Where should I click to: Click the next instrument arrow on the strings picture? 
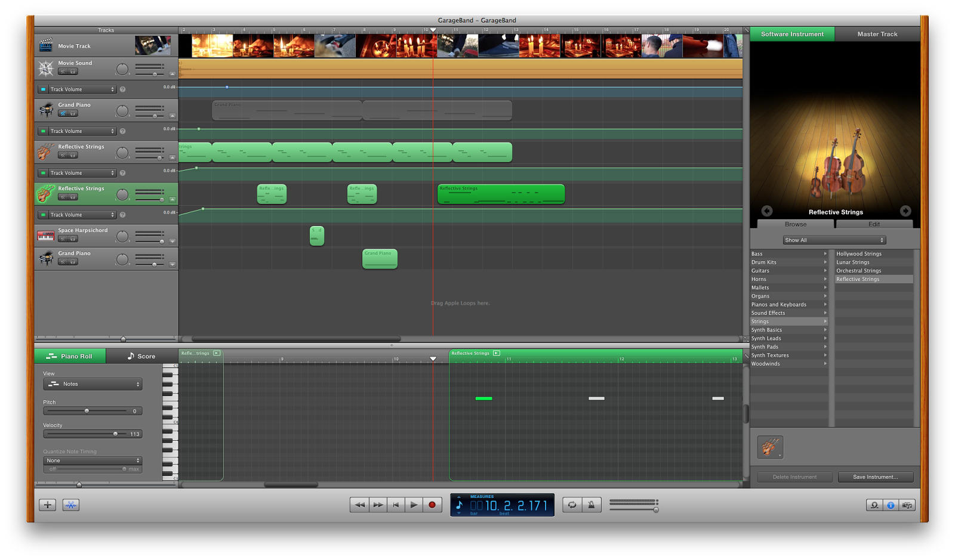pyautogui.click(x=905, y=211)
